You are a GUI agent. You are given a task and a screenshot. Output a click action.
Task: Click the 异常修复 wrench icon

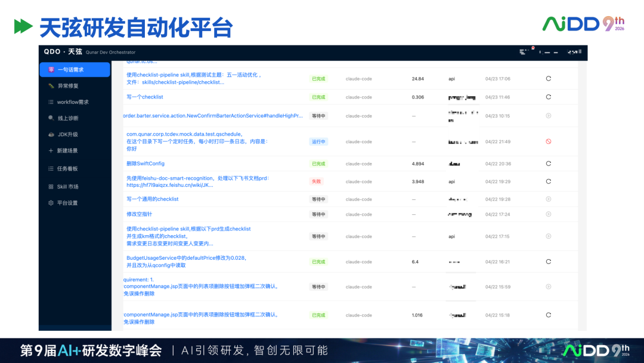[x=51, y=86]
